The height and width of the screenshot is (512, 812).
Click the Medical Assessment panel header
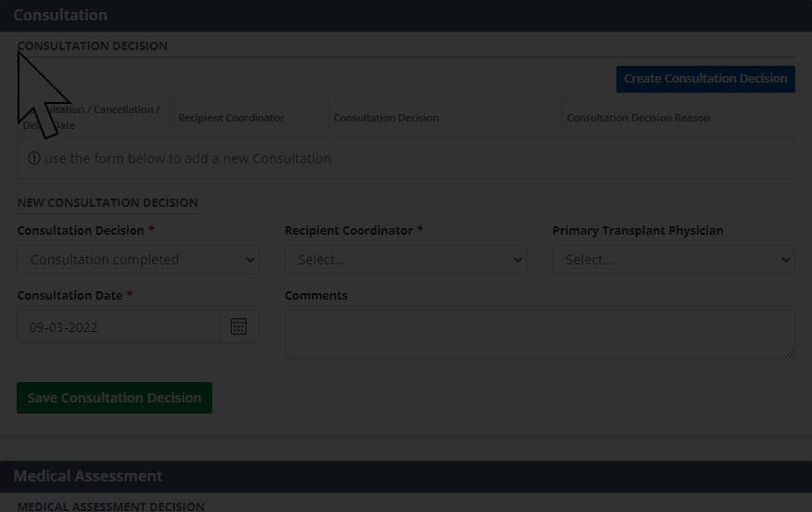point(88,476)
